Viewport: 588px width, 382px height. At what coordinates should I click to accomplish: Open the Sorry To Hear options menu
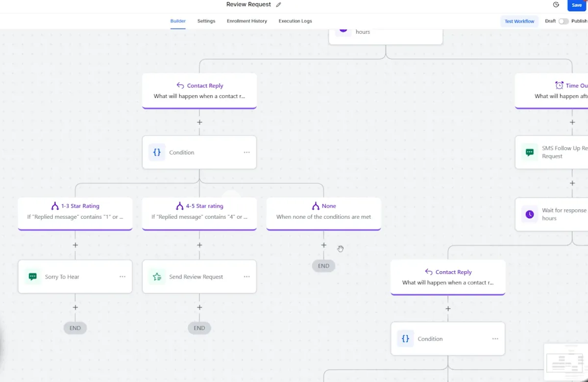[x=122, y=277]
